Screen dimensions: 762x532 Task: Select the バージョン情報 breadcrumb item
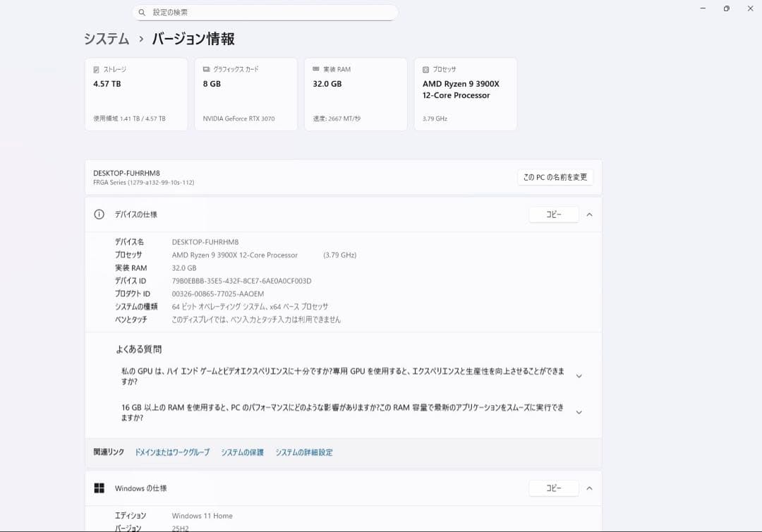tap(194, 39)
